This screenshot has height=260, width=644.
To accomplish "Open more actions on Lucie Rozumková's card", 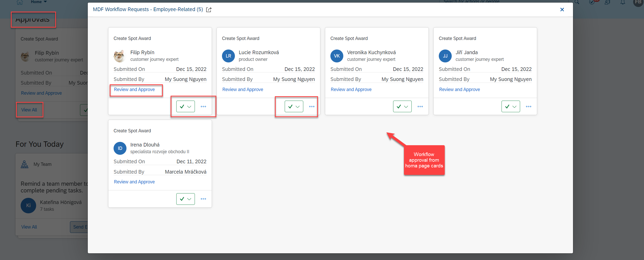I will tap(312, 107).
